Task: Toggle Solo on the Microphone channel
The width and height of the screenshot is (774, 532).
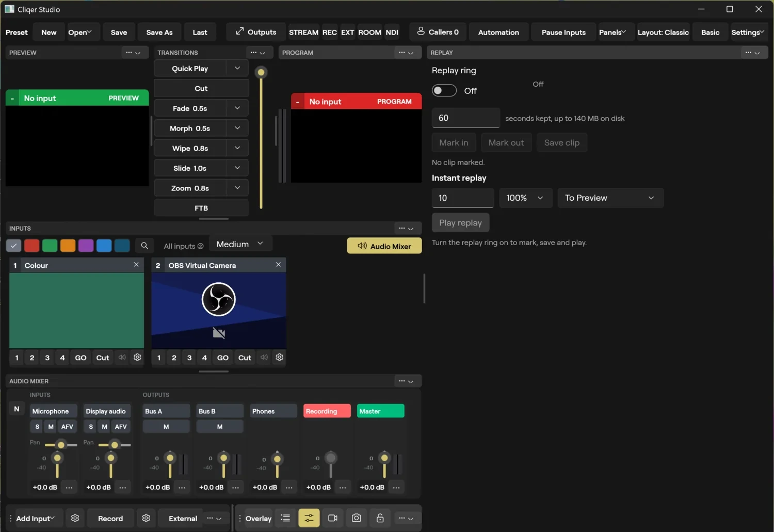Action: 37,427
